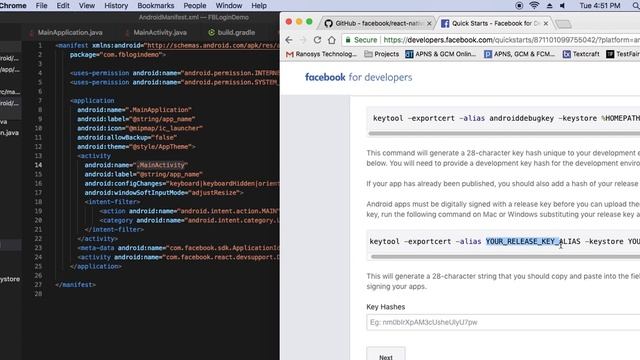Close the Quick Starts tab
Screen dimensions: 640x360
pos(546,24)
